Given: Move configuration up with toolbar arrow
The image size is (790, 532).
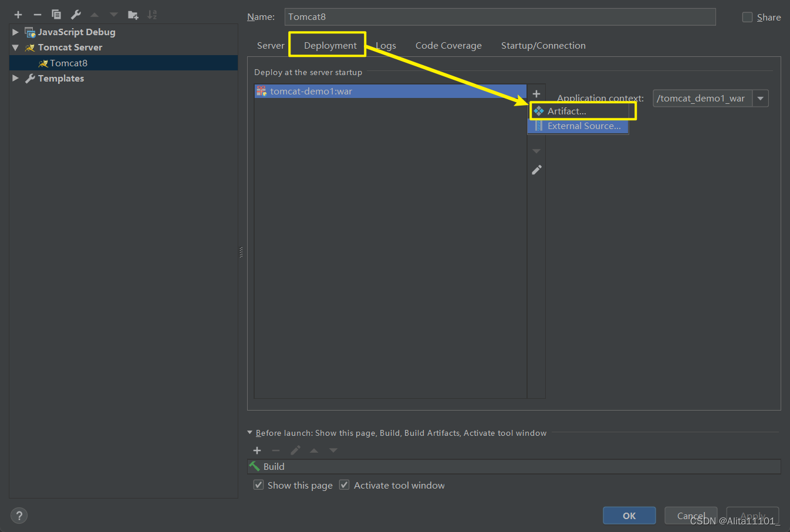Looking at the screenshot, I should 94,15.
